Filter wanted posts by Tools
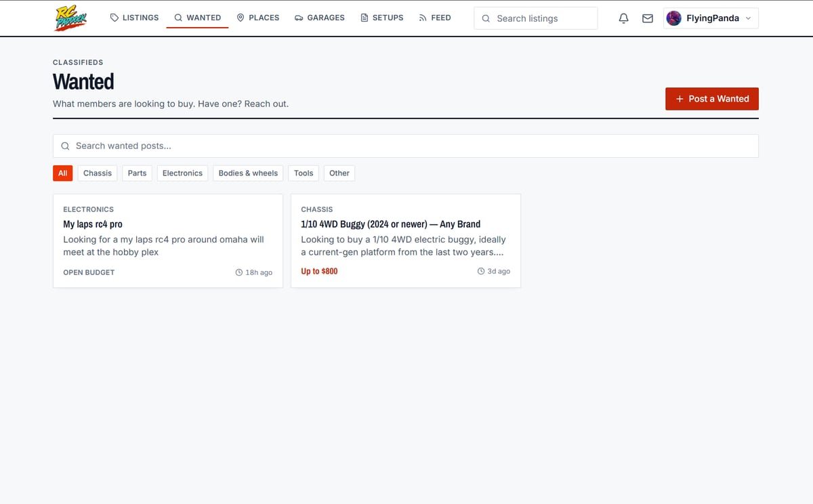The height and width of the screenshot is (504, 813). (304, 173)
